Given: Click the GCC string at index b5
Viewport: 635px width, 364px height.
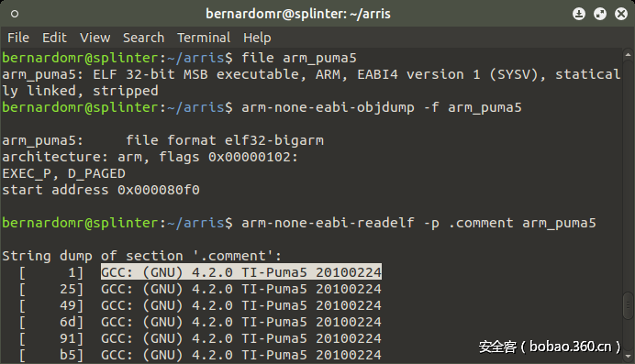Looking at the screenshot, I should click(241, 355).
